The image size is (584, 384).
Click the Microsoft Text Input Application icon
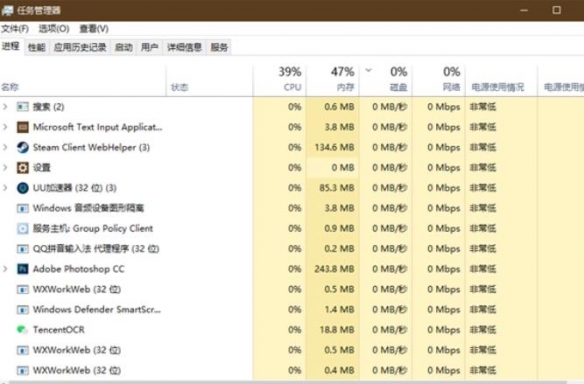(23, 127)
